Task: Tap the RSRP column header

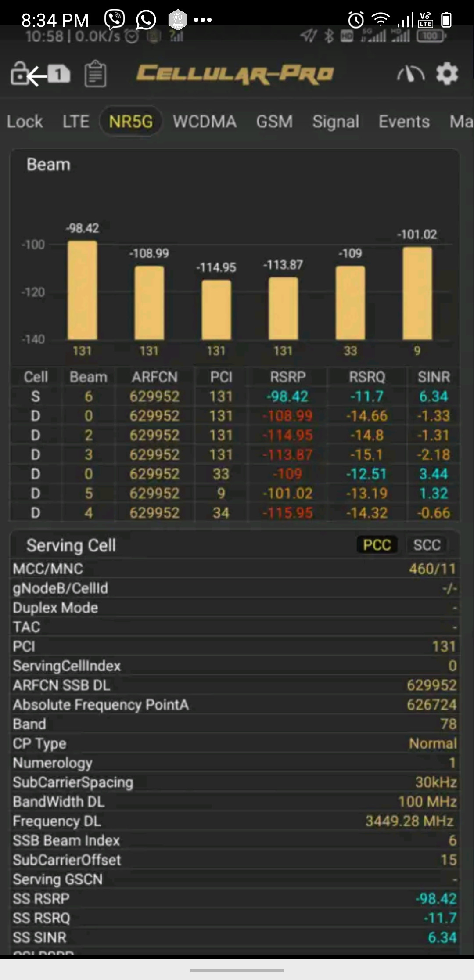Action: pyautogui.click(x=287, y=377)
